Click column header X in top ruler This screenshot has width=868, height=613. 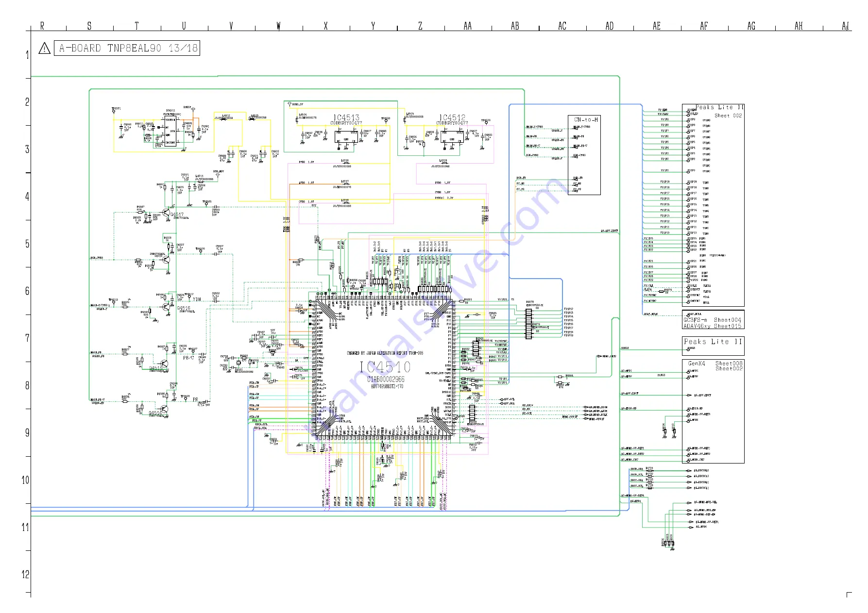tap(326, 26)
